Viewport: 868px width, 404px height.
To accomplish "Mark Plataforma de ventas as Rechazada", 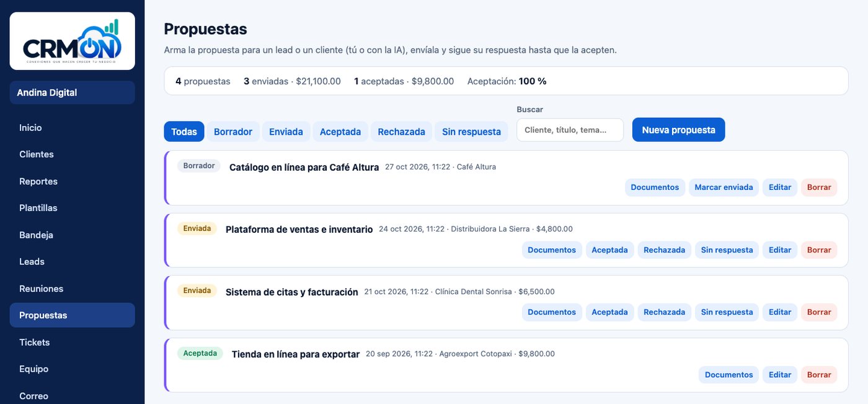I will click(x=664, y=250).
